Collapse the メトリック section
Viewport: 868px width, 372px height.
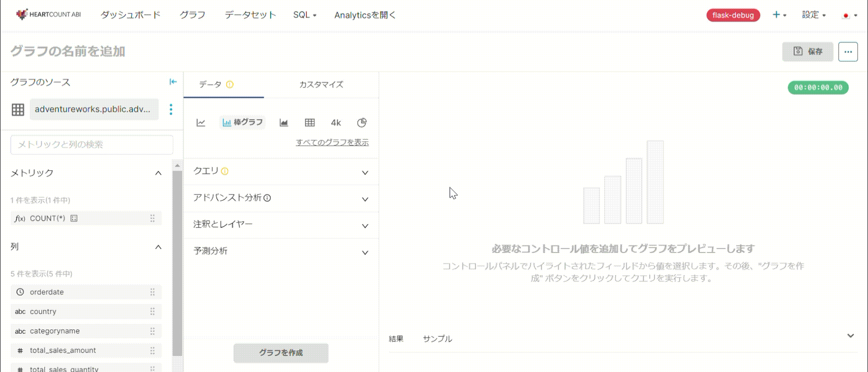158,173
